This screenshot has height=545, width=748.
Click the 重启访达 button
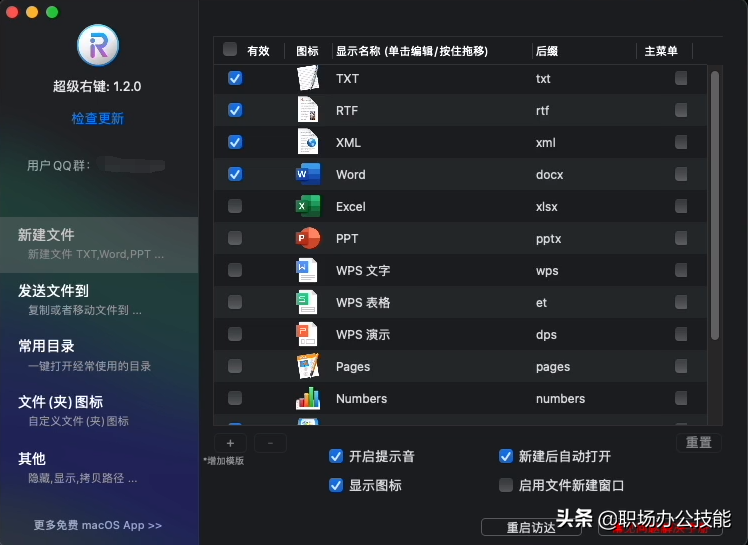531,527
